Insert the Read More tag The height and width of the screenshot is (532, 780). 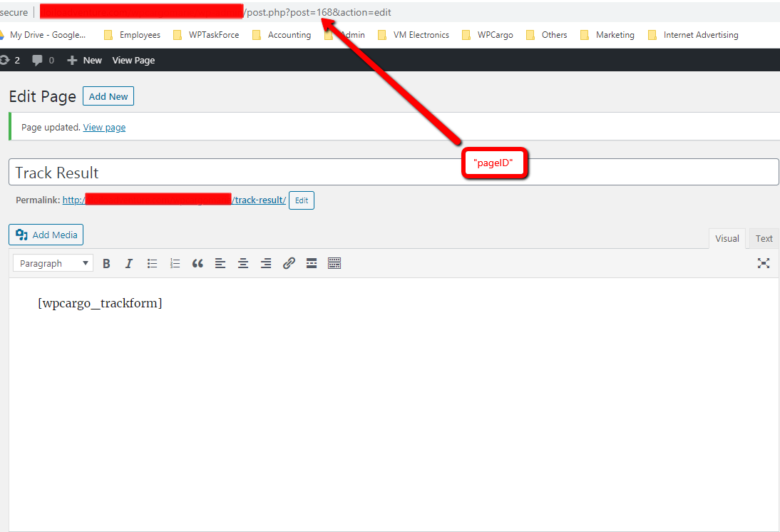click(x=312, y=264)
